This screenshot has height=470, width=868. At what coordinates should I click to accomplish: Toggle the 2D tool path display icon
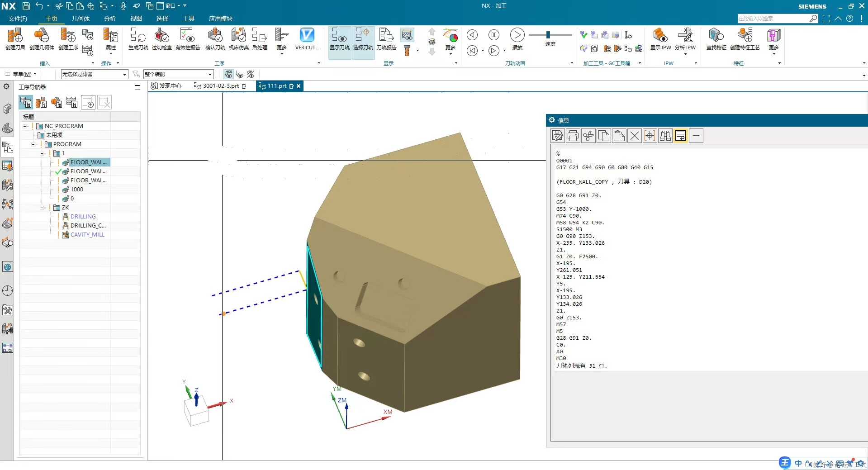click(407, 34)
